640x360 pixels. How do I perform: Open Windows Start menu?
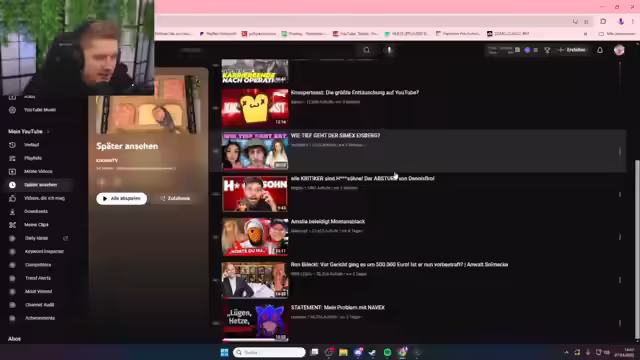[x=224, y=352]
